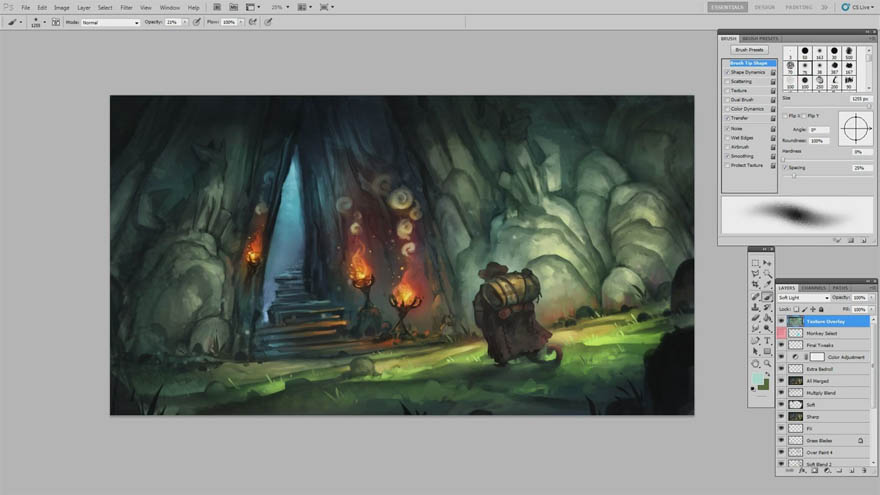Select the Painting workspace
Viewport: 880px width, 495px height.
pyautogui.click(x=798, y=7)
